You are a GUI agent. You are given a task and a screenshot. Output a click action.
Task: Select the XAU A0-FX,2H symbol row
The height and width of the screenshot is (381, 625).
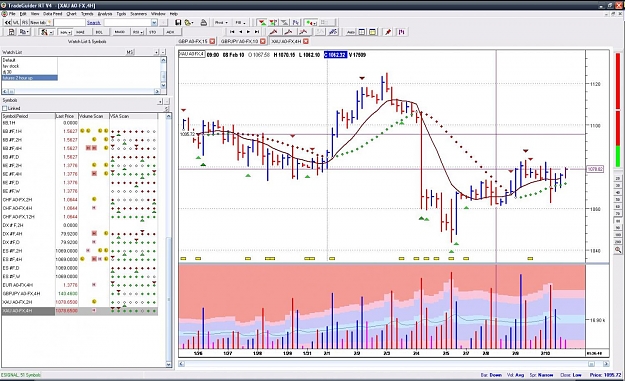coord(80,302)
